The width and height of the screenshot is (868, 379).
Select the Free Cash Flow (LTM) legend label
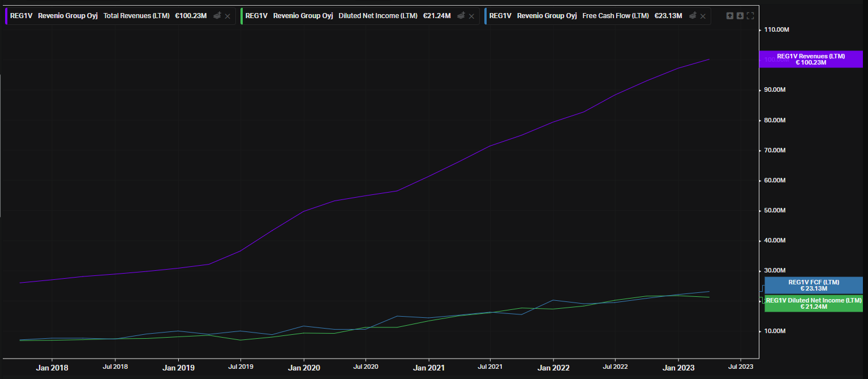point(616,16)
